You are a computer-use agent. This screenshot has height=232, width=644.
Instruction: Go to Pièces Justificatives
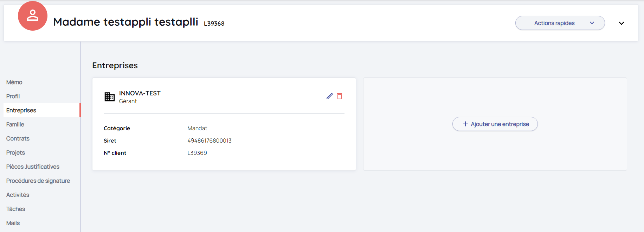point(33,167)
